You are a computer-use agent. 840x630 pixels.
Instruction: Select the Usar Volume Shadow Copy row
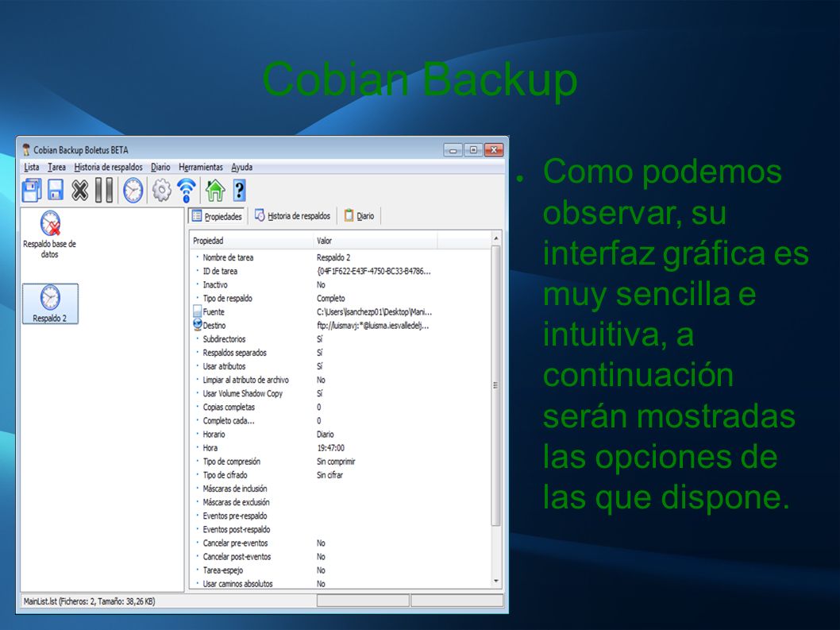(x=340, y=393)
